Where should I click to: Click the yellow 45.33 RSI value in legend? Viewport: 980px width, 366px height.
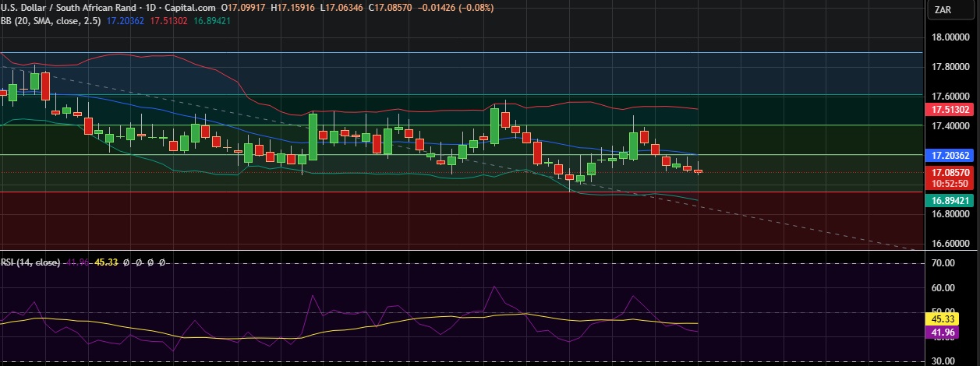pos(105,262)
